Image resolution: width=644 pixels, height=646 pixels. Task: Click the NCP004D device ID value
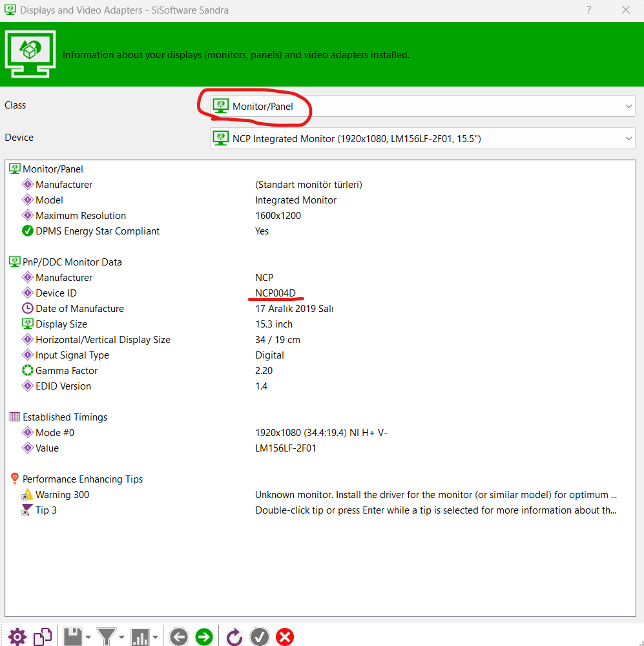275,293
